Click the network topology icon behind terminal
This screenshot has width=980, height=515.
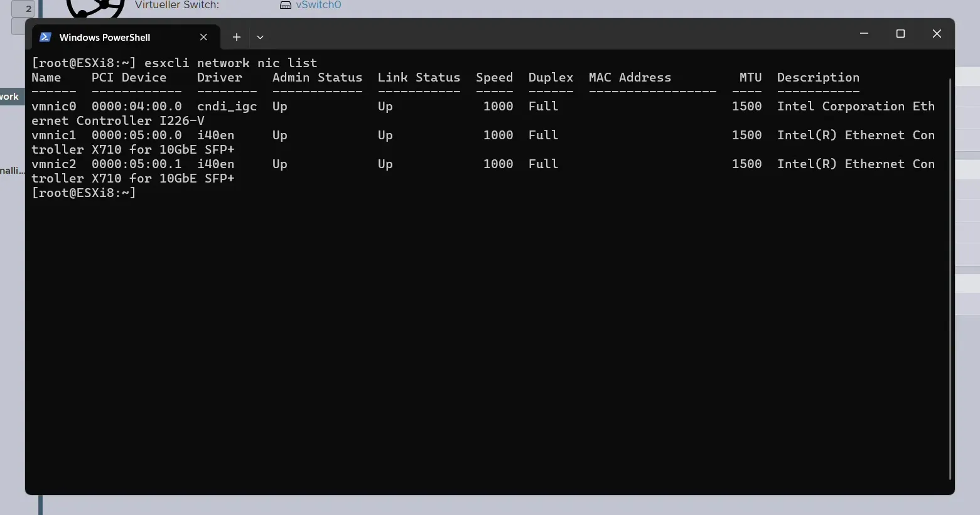pos(95,8)
